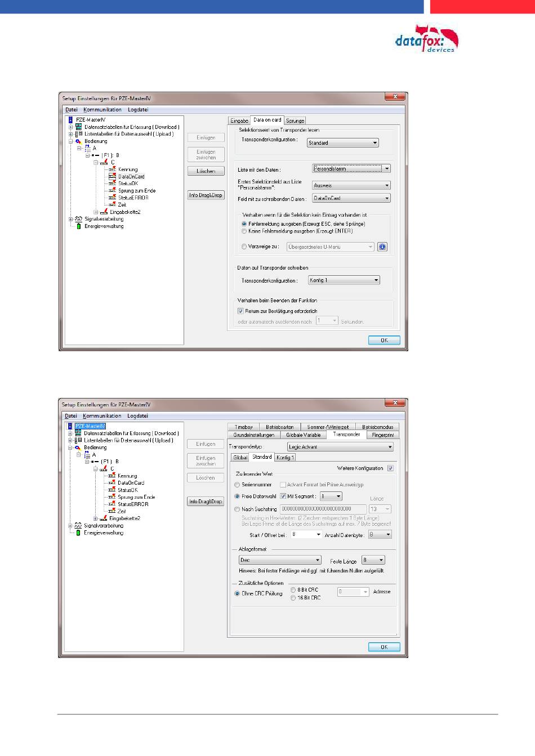Click the blue info icon beside Verzweige zu
Image resolution: width=535 pixels, height=756 pixels.
coord(382,247)
